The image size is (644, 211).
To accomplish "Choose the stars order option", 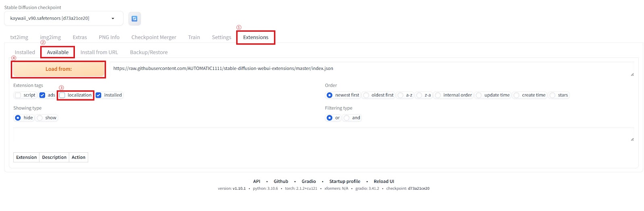I will pyautogui.click(x=553, y=95).
